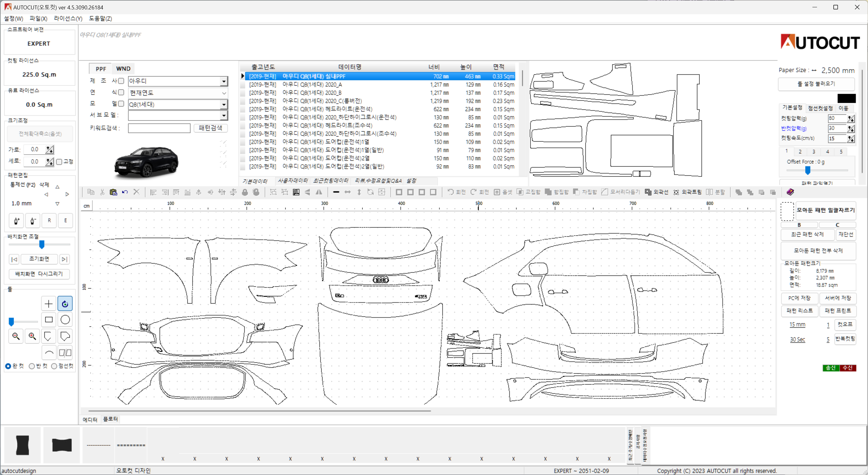Screen dimensions: 868x475
Task: Click the 외곽선 outline tool
Action: 656,192
